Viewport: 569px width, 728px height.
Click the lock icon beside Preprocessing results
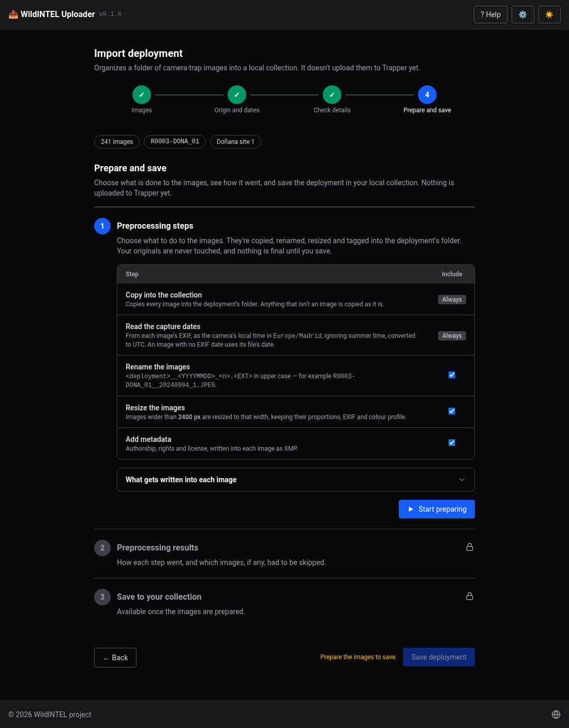click(x=470, y=547)
